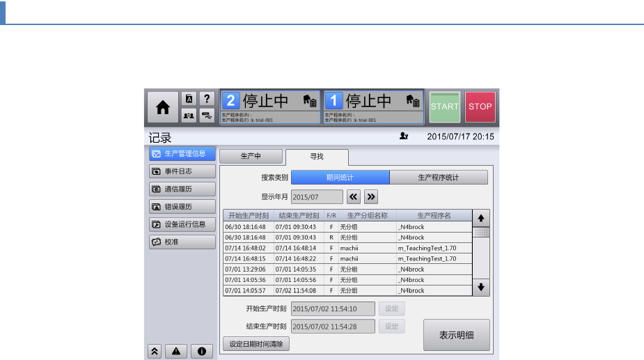644x360 pixels.
Task: Click the 设定日期时间清除 button
Action: 256,344
